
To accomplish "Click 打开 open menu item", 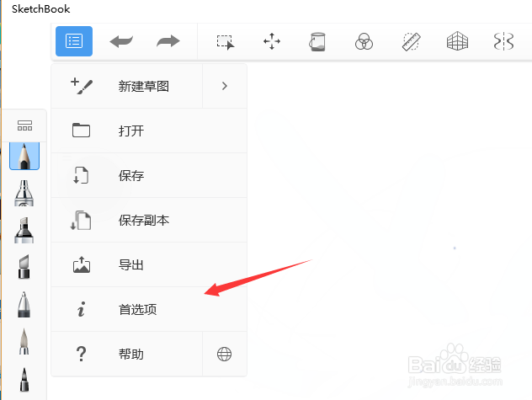I will (149, 131).
